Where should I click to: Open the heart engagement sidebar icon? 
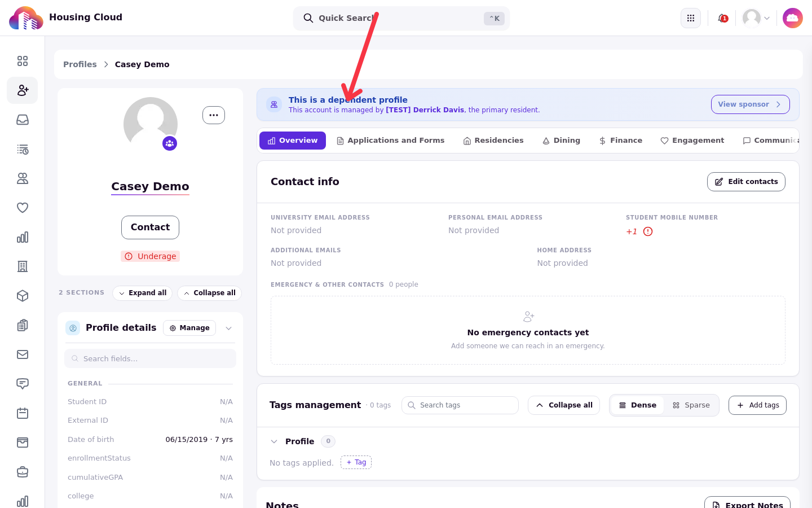(23, 208)
